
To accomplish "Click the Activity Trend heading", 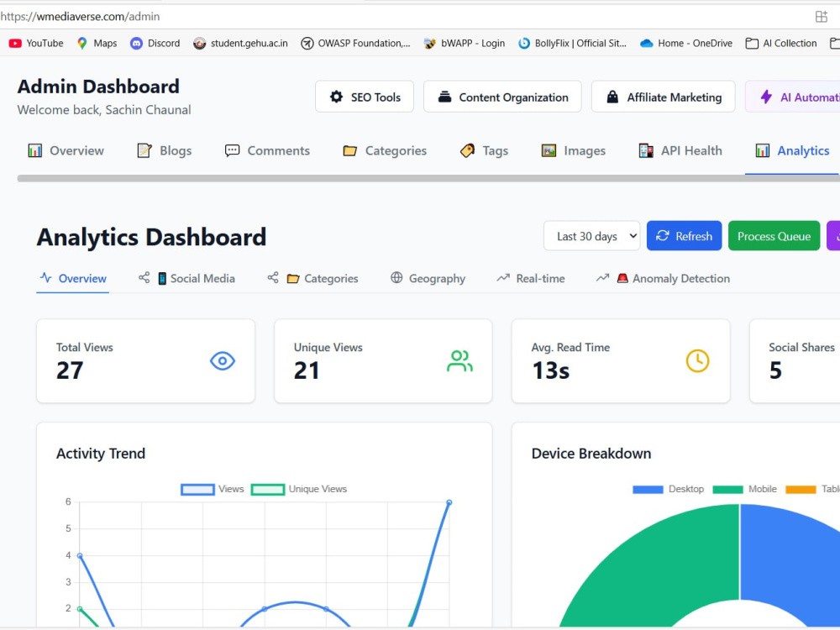I will (x=101, y=454).
